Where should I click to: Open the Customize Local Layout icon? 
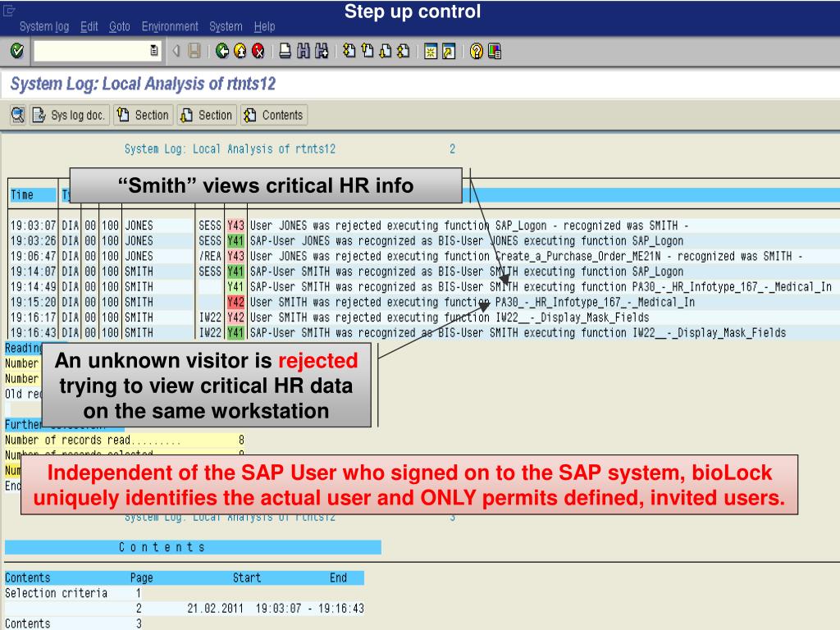coord(495,51)
